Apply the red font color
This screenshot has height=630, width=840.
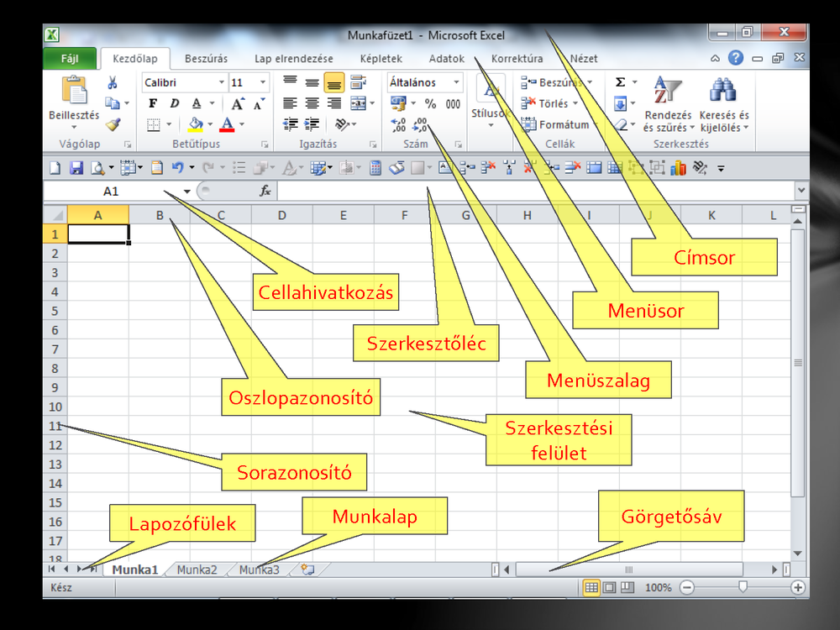227,125
